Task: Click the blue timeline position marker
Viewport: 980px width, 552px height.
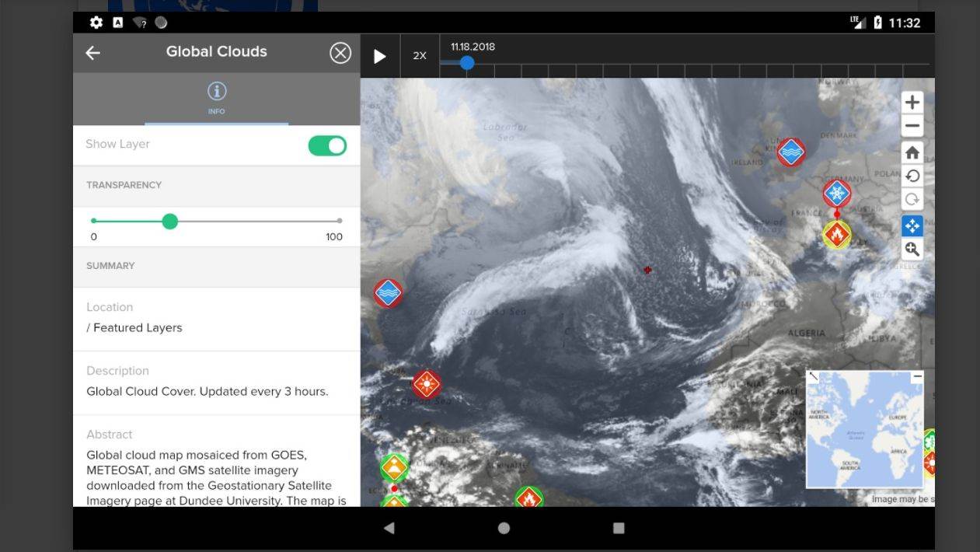Action: (467, 63)
